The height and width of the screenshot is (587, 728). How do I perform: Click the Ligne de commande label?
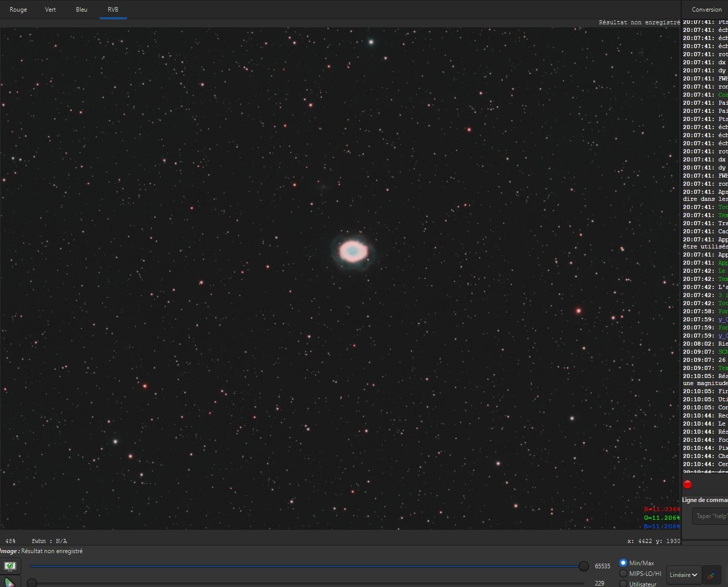coord(705,500)
